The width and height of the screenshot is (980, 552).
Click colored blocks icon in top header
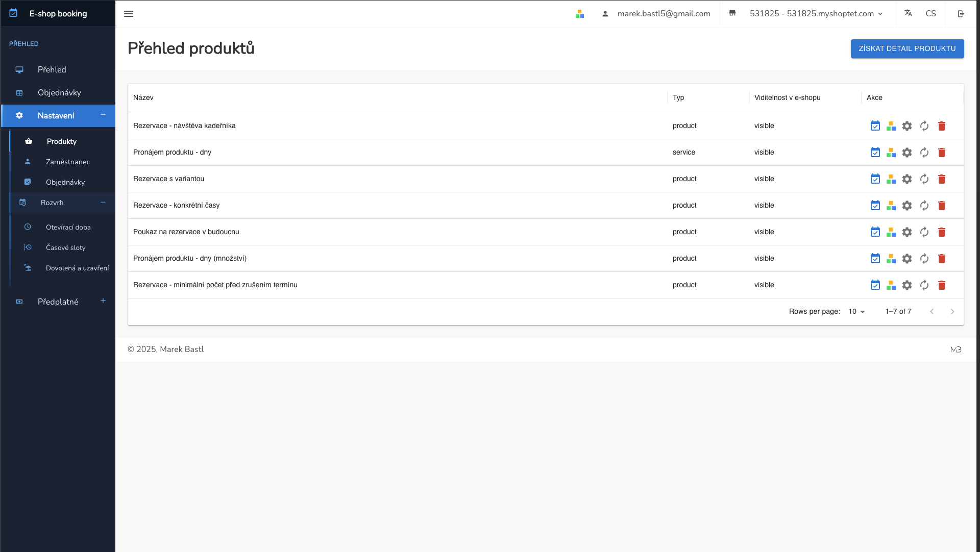pos(580,14)
